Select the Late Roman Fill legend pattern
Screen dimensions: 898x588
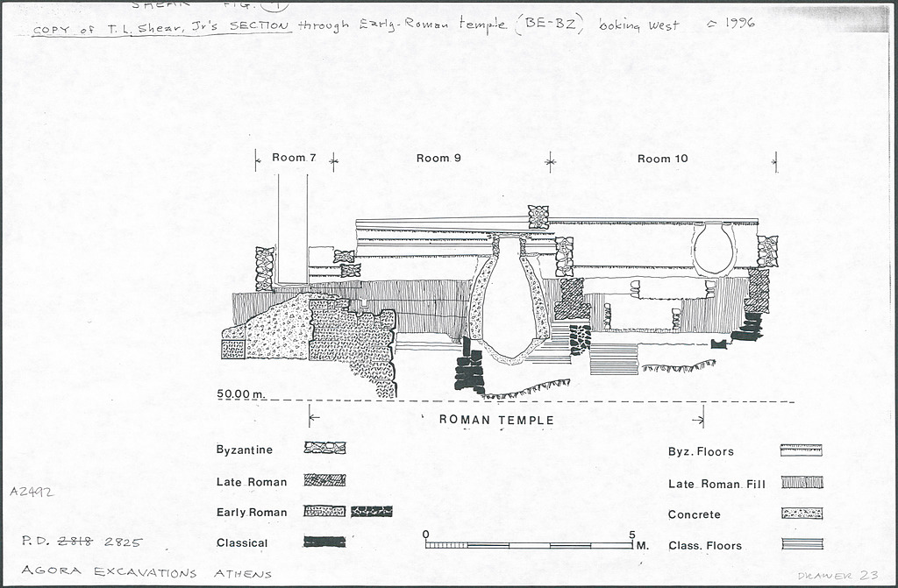coord(802,482)
